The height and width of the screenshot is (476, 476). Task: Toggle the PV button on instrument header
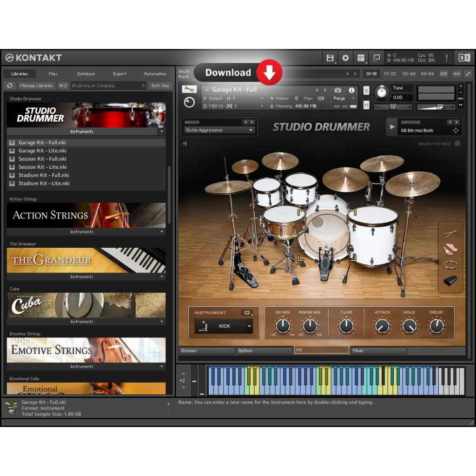coord(461,105)
